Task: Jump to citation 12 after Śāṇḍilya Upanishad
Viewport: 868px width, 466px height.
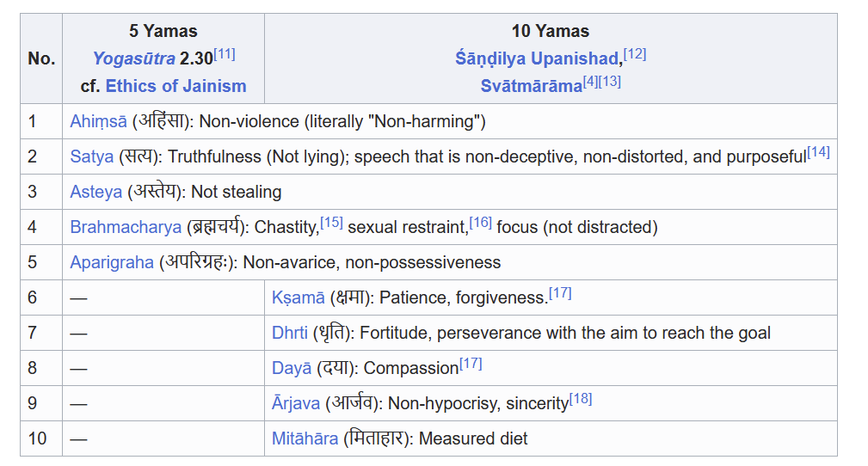Action: point(635,54)
